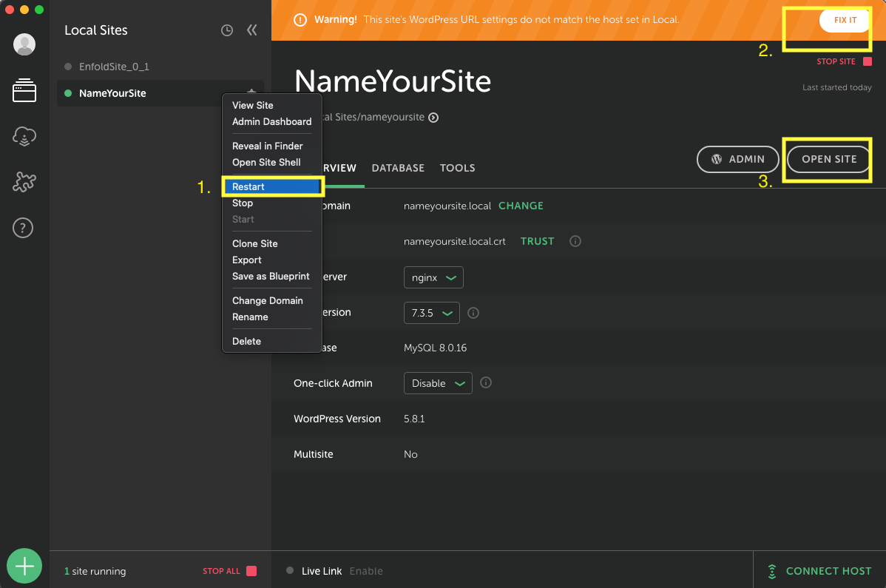Open the cloud backups sidebar icon
This screenshot has height=588, width=886.
tap(24, 136)
